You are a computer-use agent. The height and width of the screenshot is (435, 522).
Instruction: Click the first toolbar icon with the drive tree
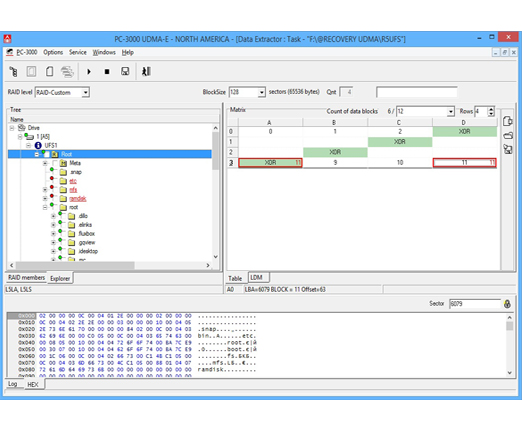click(14, 71)
